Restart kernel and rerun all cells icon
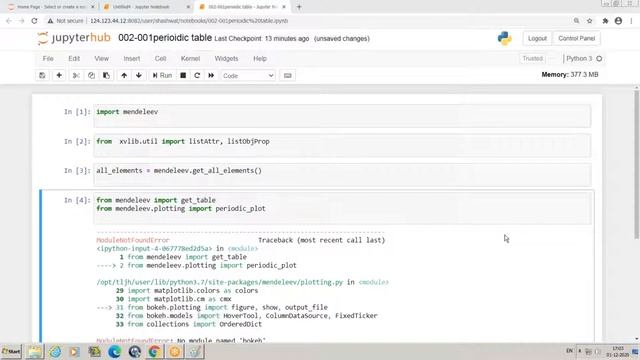 pos(211,76)
